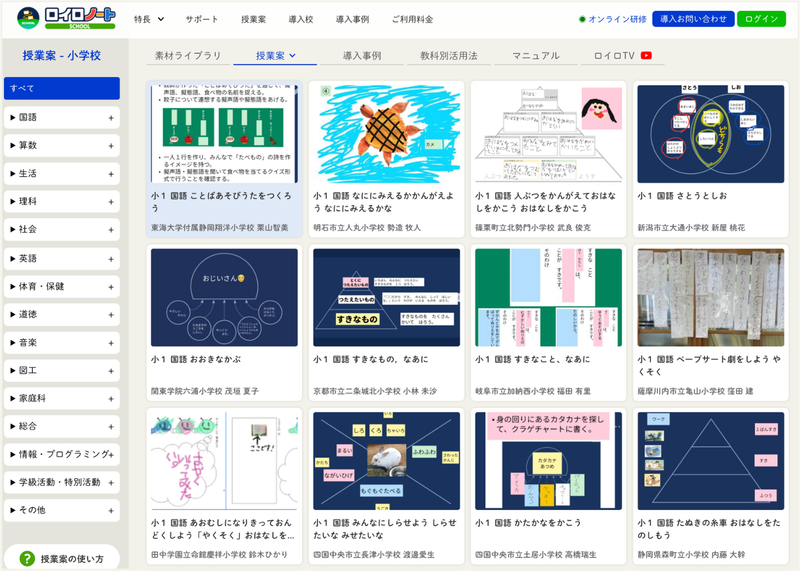This screenshot has height=571, width=800.
Task: Click title 小1 国語 さとうとしお
Action: click(682, 196)
